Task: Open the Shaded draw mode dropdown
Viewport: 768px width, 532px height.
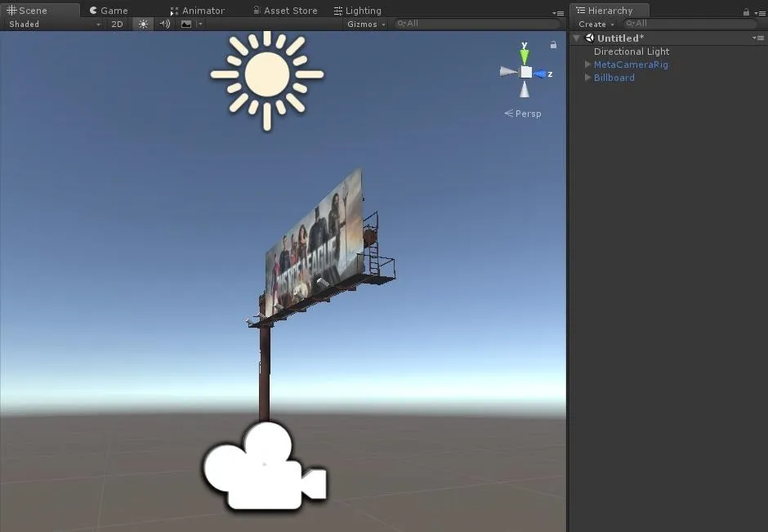Action: point(54,24)
